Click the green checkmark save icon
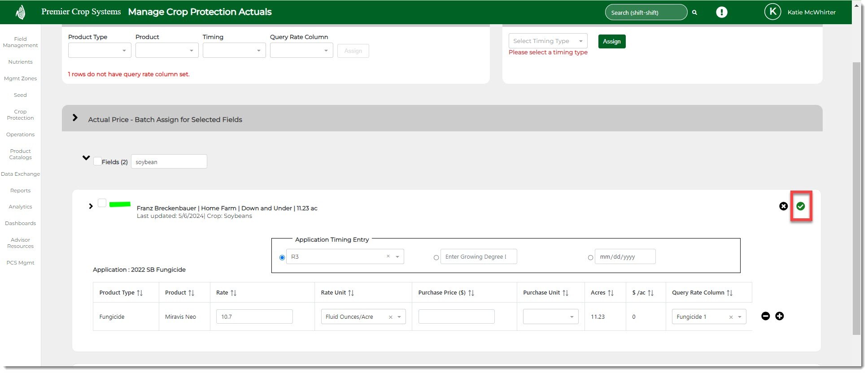 pyautogui.click(x=800, y=206)
